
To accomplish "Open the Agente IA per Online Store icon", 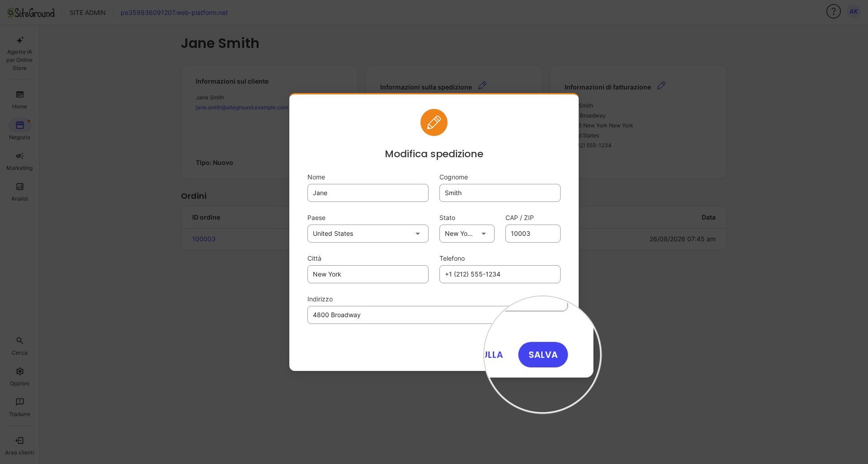I will pos(20,40).
